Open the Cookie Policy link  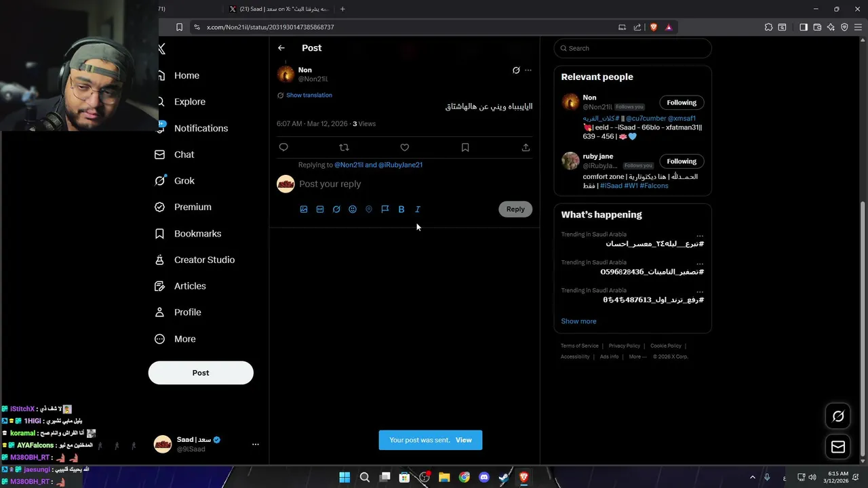click(x=666, y=346)
